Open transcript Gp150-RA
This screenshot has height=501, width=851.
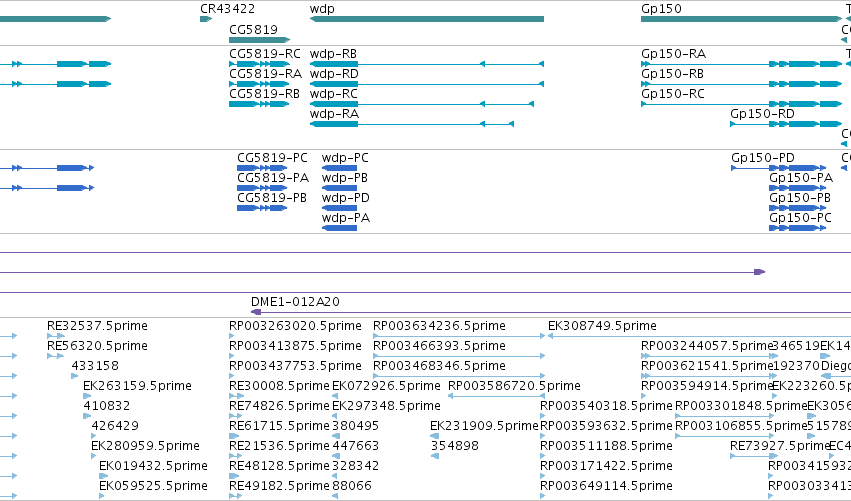[674, 54]
